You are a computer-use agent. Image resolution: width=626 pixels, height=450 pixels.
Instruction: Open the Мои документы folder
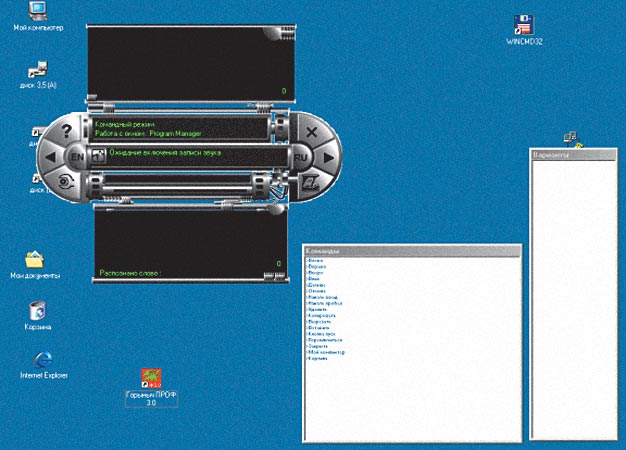pyautogui.click(x=35, y=260)
